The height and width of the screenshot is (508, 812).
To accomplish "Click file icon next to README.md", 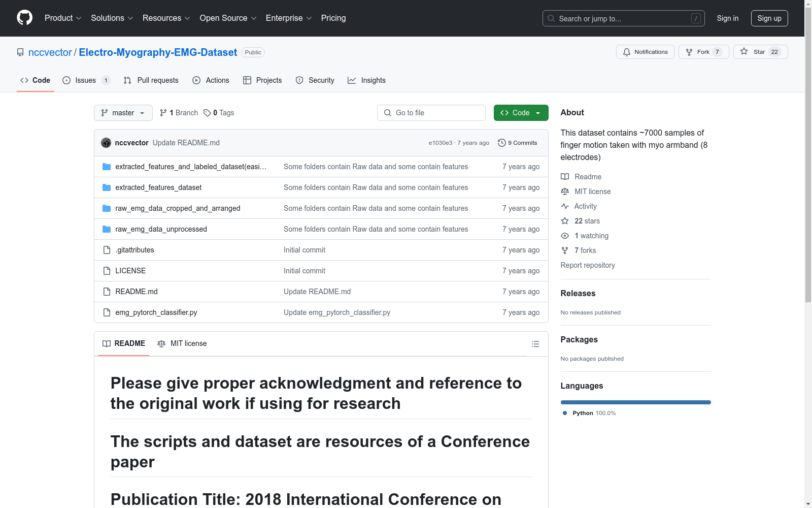I will (107, 292).
